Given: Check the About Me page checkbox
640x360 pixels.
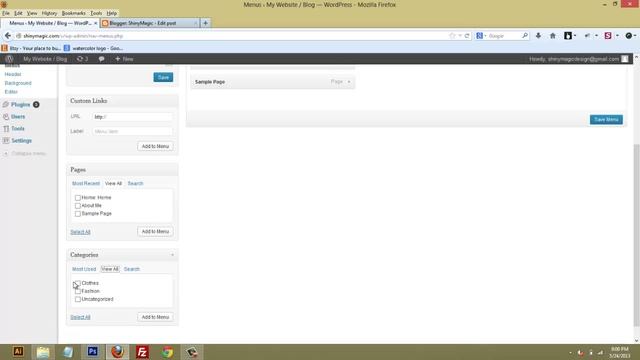Looking at the screenshot, I should [78, 206].
